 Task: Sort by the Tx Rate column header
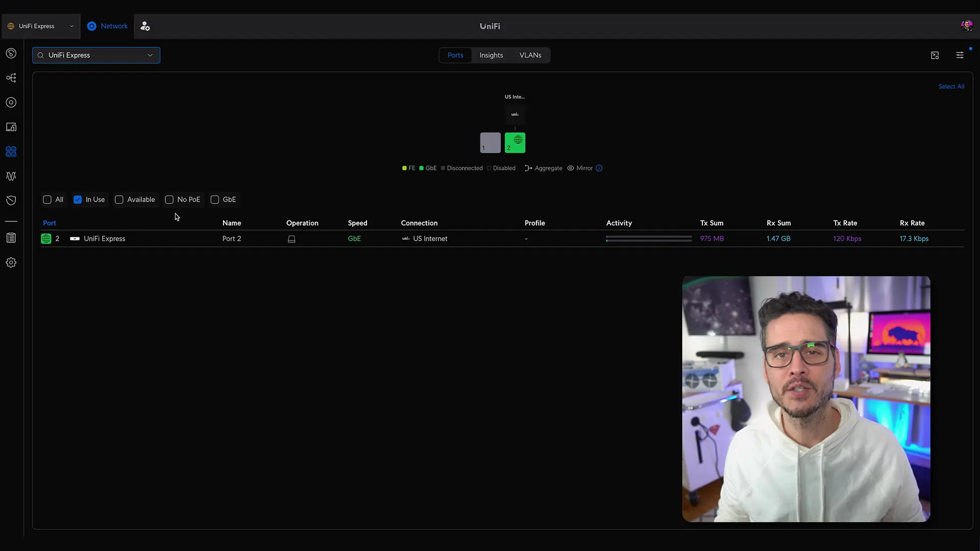(x=845, y=223)
